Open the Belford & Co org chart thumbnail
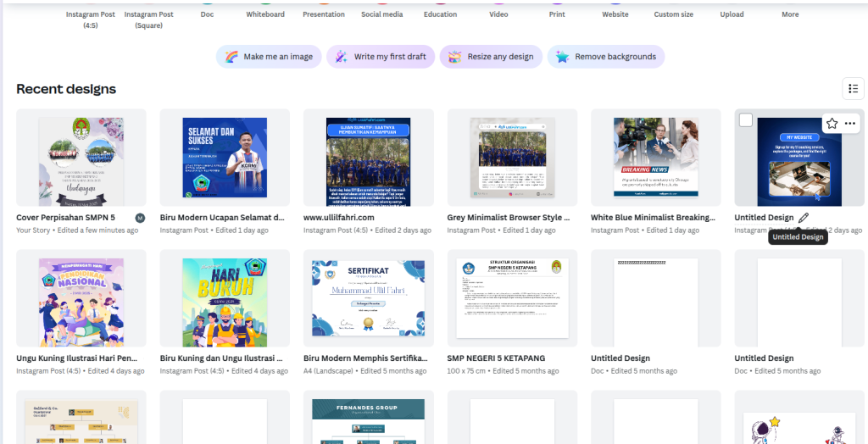This screenshot has height=444, width=868. click(81, 417)
